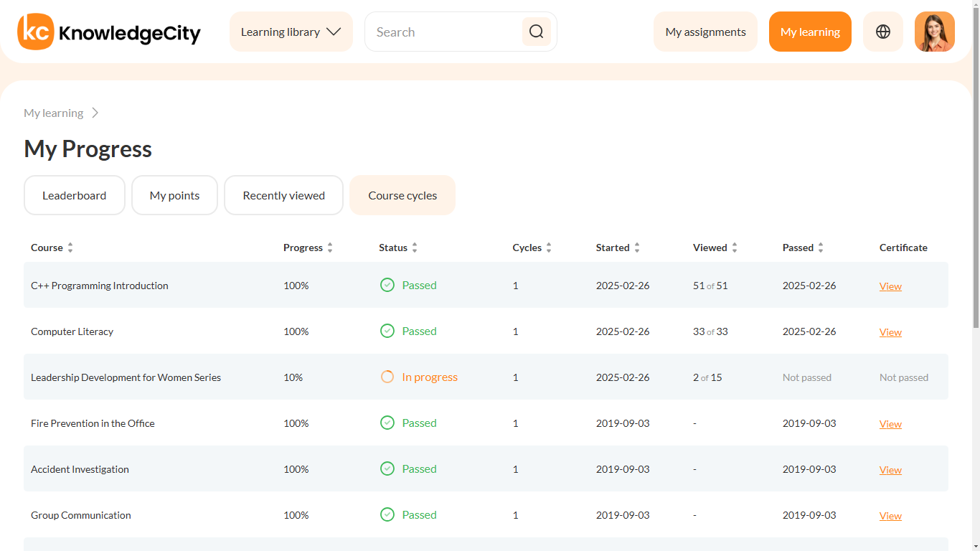Screen dimensions: 980x551
Task: Expand the Learning library dropdown
Action: tap(291, 32)
